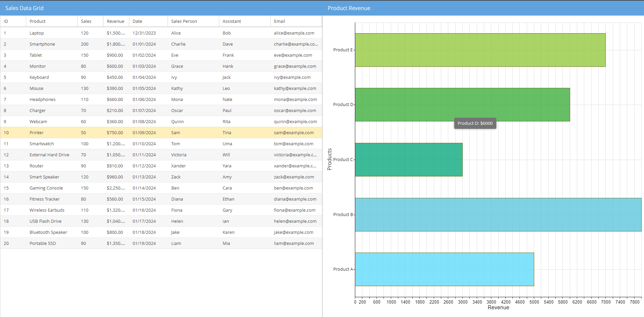644x317 pixels.
Task: Click the Headphones product cell
Action: tap(52, 99)
